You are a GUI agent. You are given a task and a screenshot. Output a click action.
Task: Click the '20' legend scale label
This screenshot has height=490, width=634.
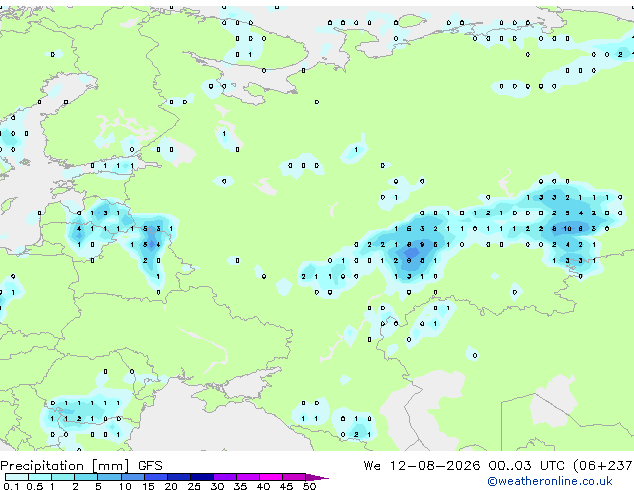tap(171, 486)
